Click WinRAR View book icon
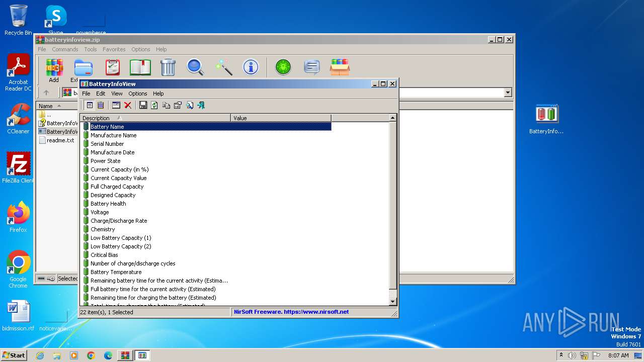The image size is (644, 362). click(x=140, y=67)
